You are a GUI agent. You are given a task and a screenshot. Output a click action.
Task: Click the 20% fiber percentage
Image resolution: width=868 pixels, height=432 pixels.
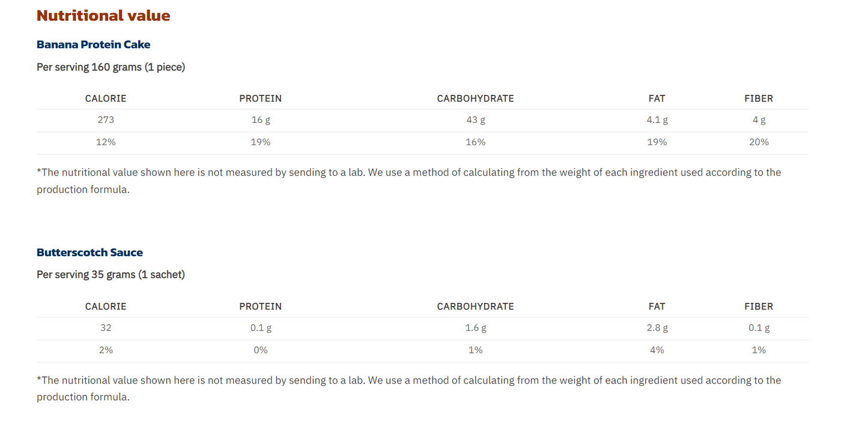[759, 142]
